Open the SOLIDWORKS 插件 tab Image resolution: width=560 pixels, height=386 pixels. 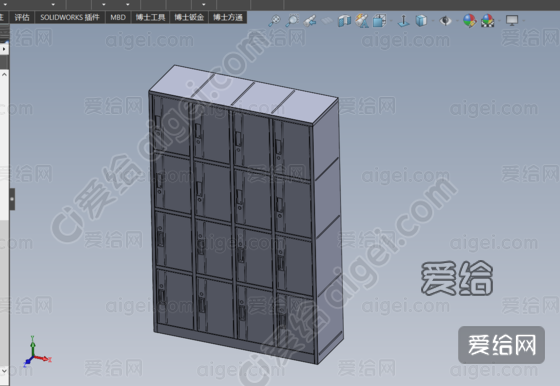tap(70, 17)
